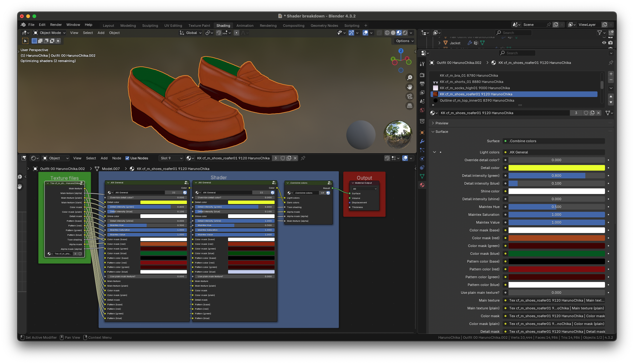The height and width of the screenshot is (364, 634).
Task: Select rendered viewport shading mode
Action: tap(405, 33)
